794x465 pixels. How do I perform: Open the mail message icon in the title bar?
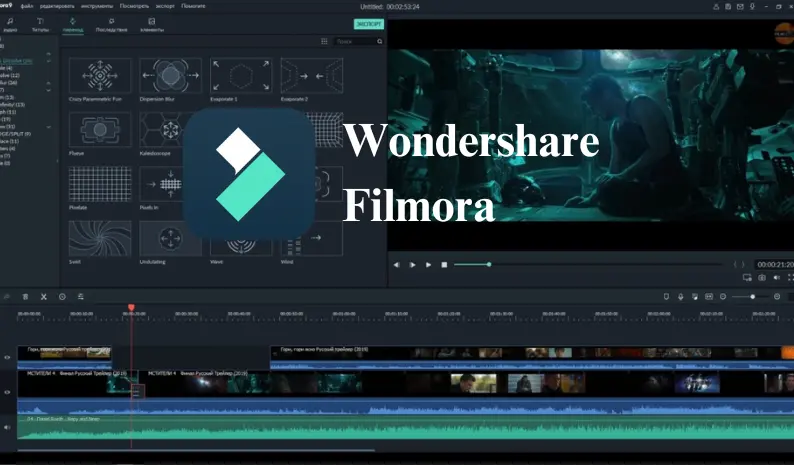740,7
